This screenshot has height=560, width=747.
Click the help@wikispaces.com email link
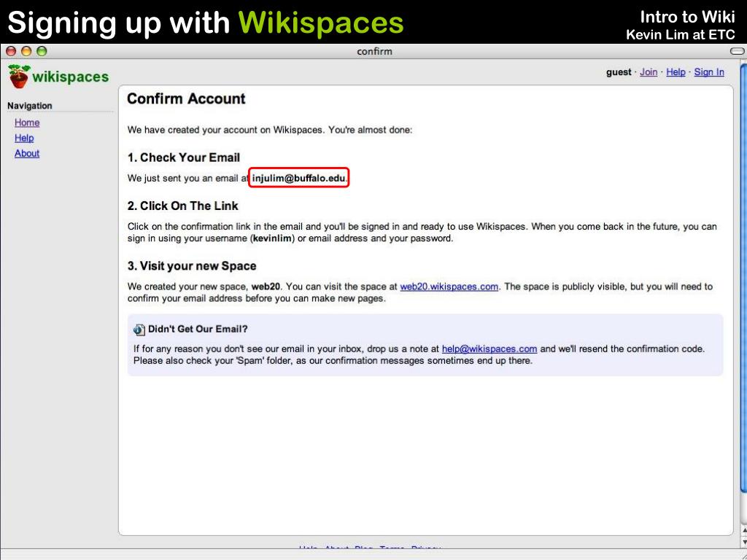coord(489,349)
